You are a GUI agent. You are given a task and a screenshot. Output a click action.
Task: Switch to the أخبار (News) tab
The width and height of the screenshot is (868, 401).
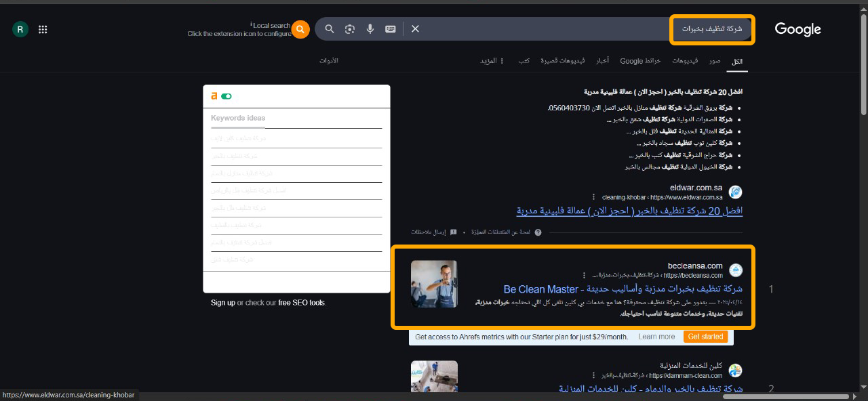pos(602,61)
